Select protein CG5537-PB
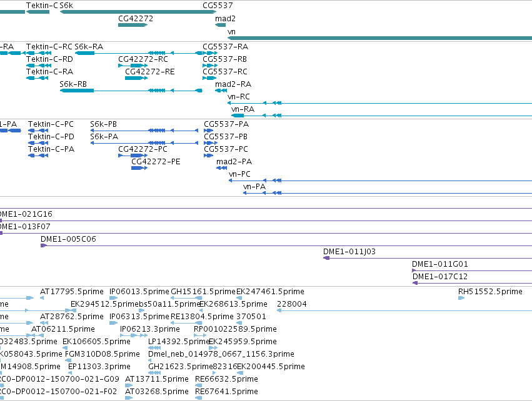The width and height of the screenshot is (532, 401). (211, 143)
